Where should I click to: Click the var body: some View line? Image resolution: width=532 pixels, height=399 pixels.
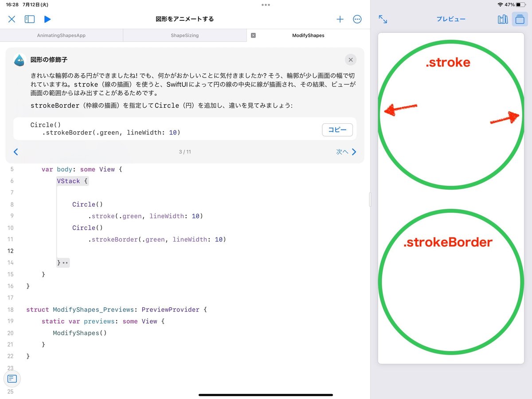pos(82,169)
